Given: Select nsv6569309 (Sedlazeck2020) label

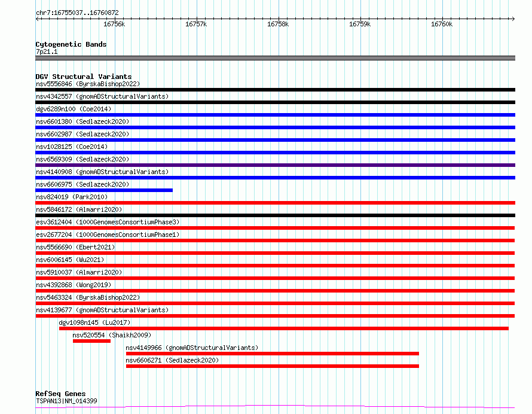Looking at the screenshot, I should (82, 159).
